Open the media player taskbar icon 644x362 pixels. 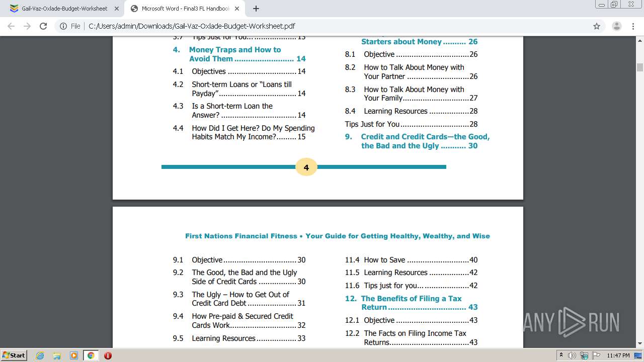click(73, 355)
